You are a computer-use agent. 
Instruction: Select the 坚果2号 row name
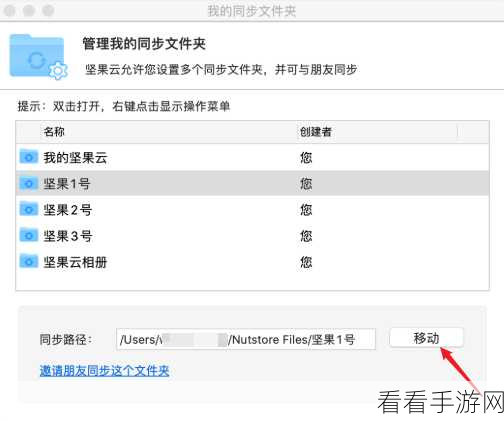pyautogui.click(x=67, y=210)
